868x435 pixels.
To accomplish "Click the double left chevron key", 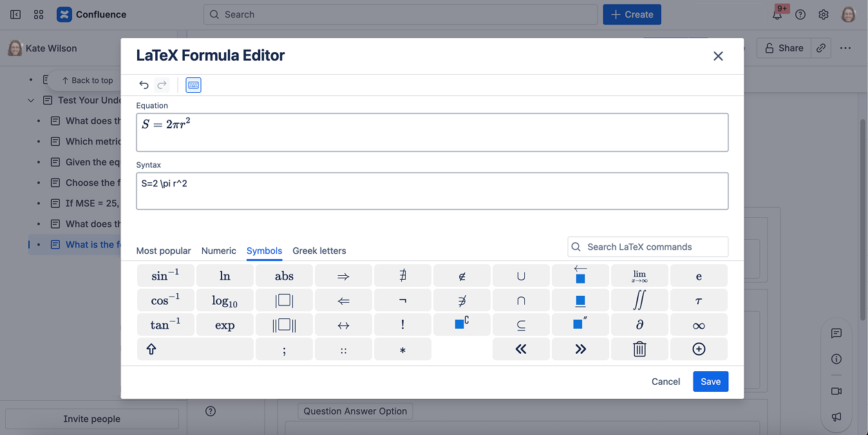I will tap(521, 349).
